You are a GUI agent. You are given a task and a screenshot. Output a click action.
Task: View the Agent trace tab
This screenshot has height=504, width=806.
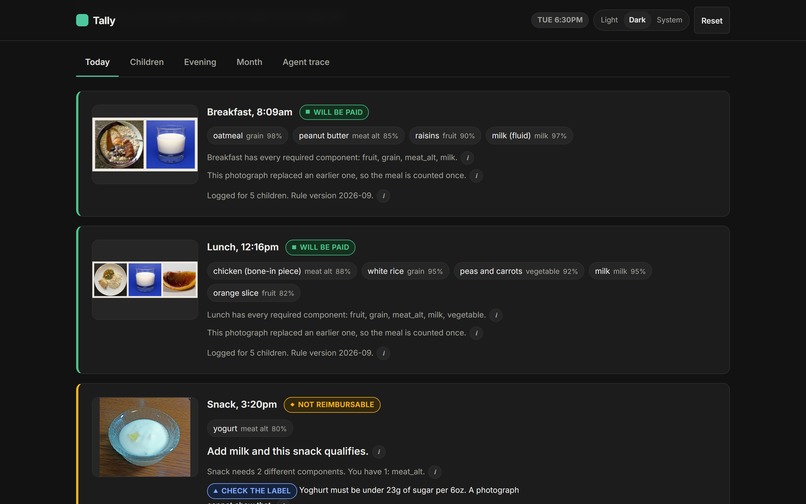pos(306,62)
